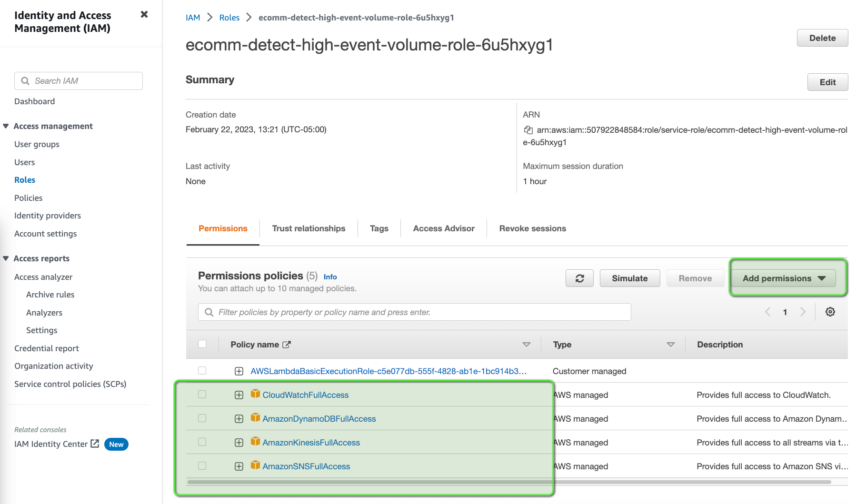Click the next page arrow in pagination
This screenshot has height=504, width=866.
click(803, 312)
